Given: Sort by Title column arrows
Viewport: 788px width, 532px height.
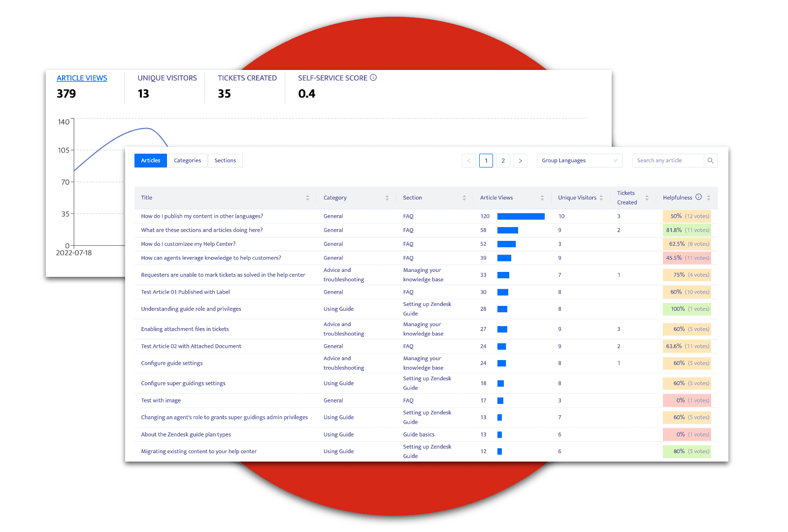Looking at the screenshot, I should pyautogui.click(x=307, y=198).
